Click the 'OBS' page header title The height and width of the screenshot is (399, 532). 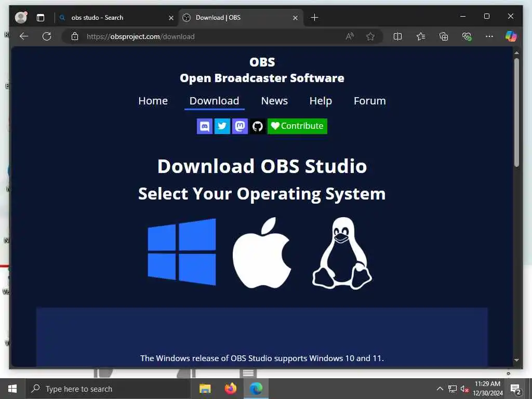262,62
